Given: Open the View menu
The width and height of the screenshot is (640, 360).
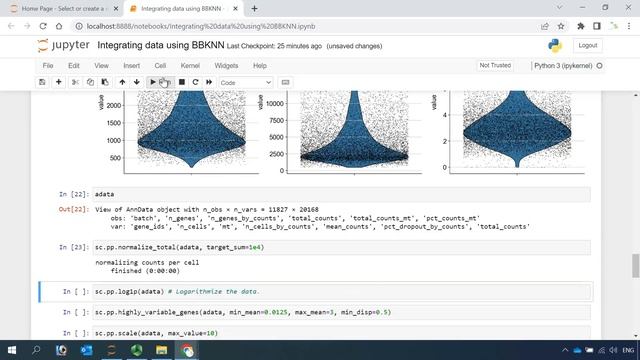Looking at the screenshot, I should [101, 66].
